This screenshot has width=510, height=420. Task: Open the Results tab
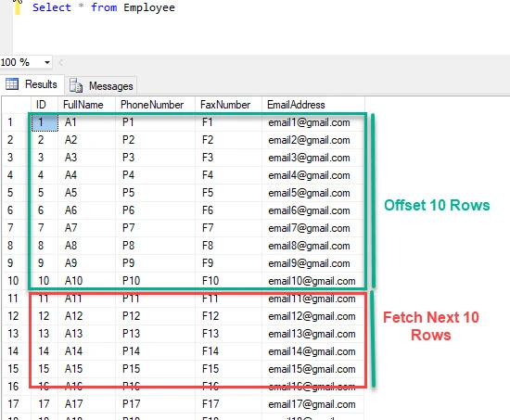tap(32, 84)
